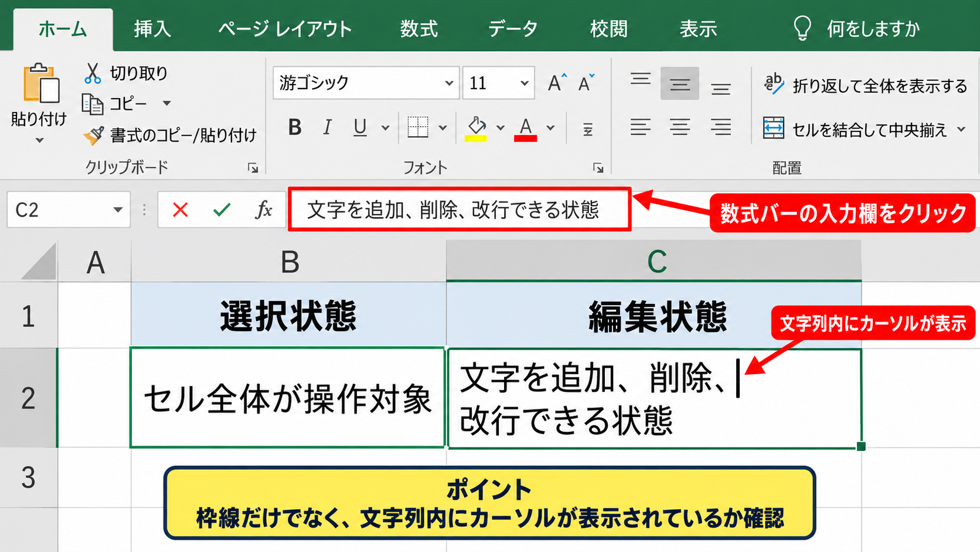Open the font name dropdown 游ゴシック

pos(449,83)
